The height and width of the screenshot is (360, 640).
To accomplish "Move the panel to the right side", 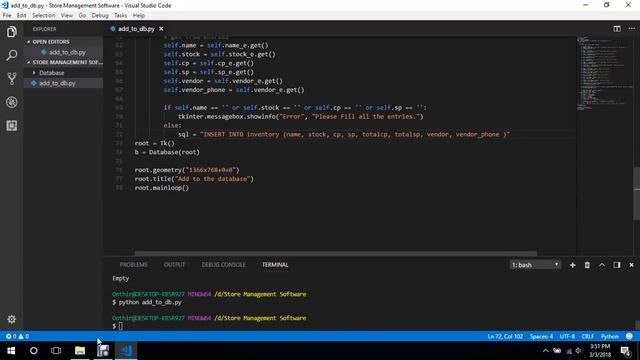I will point(617,265).
